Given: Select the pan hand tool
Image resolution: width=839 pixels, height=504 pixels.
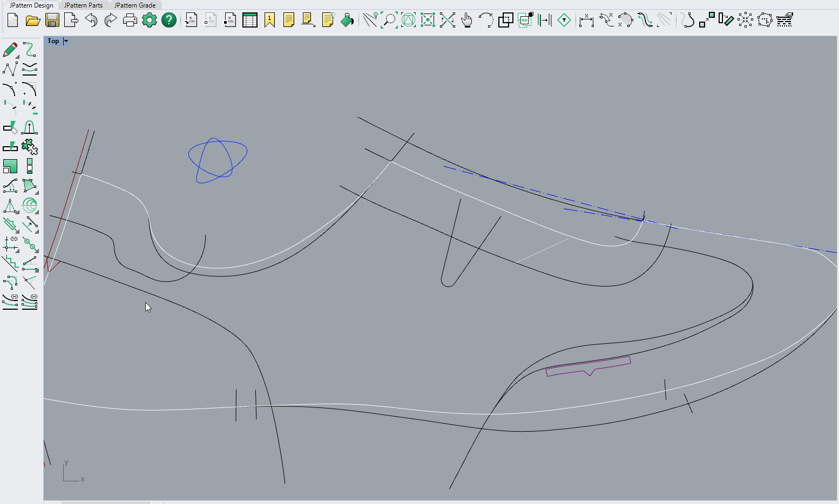Looking at the screenshot, I should point(466,21).
